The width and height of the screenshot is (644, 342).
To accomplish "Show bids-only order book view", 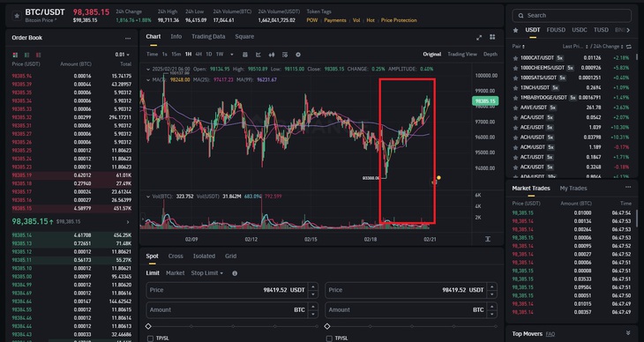I will (x=26, y=55).
